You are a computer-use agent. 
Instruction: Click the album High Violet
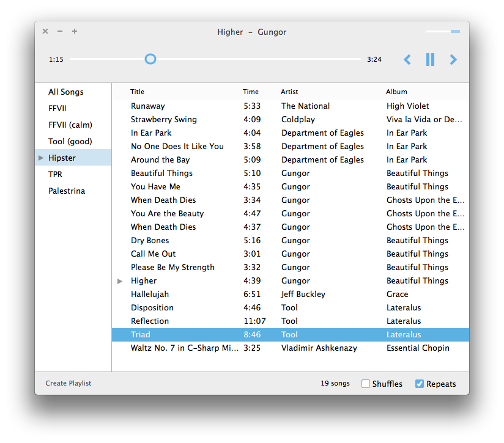[407, 106]
